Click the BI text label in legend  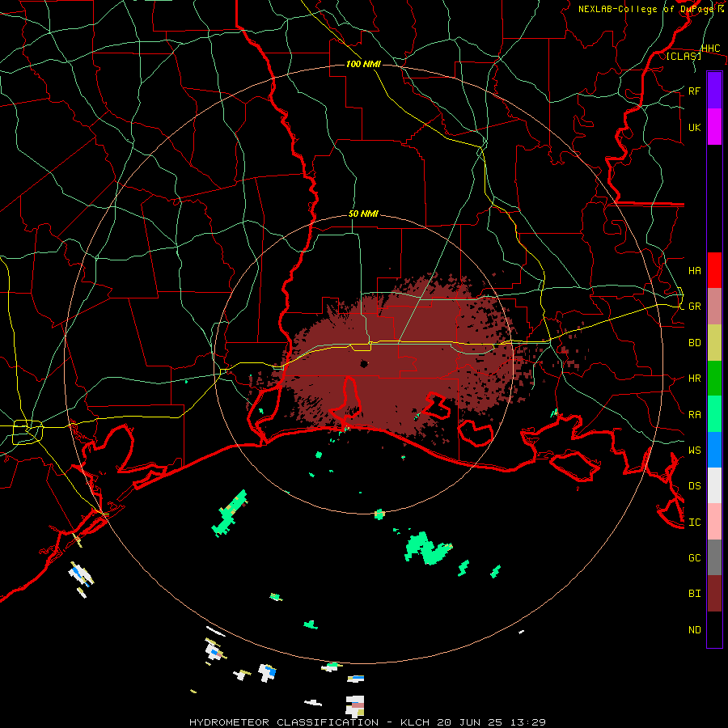pos(694,594)
